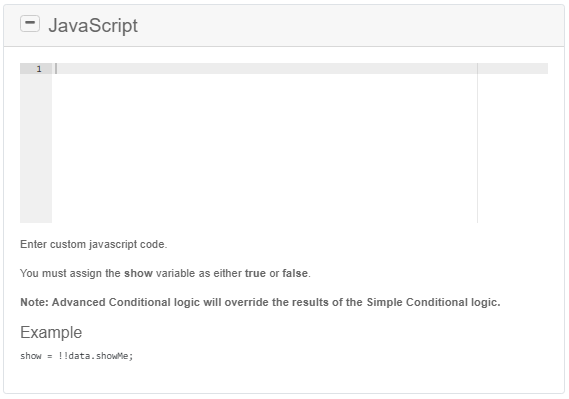Click the 'Note: Advanced Conditional logic' sentence
Image resolution: width=569 pixels, height=399 pixels.
point(260,302)
